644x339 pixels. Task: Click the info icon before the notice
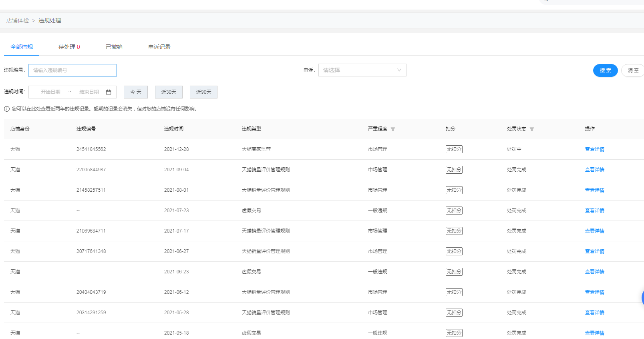pos(7,109)
